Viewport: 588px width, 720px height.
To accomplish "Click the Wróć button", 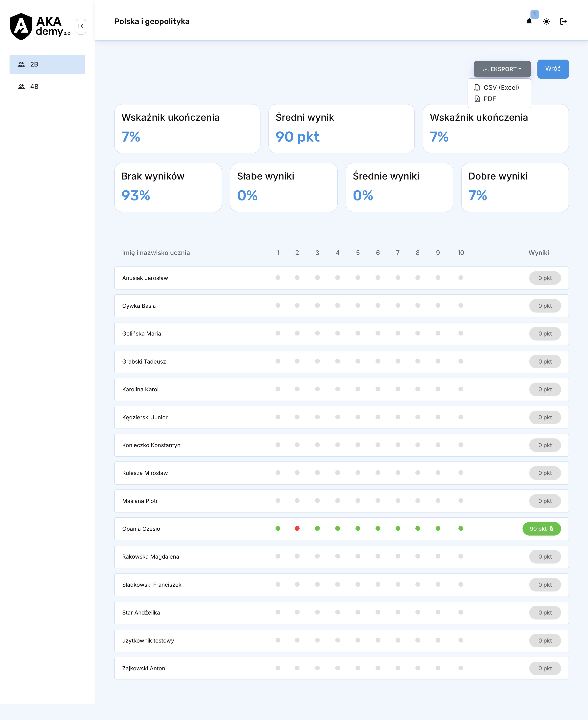I will pyautogui.click(x=553, y=69).
